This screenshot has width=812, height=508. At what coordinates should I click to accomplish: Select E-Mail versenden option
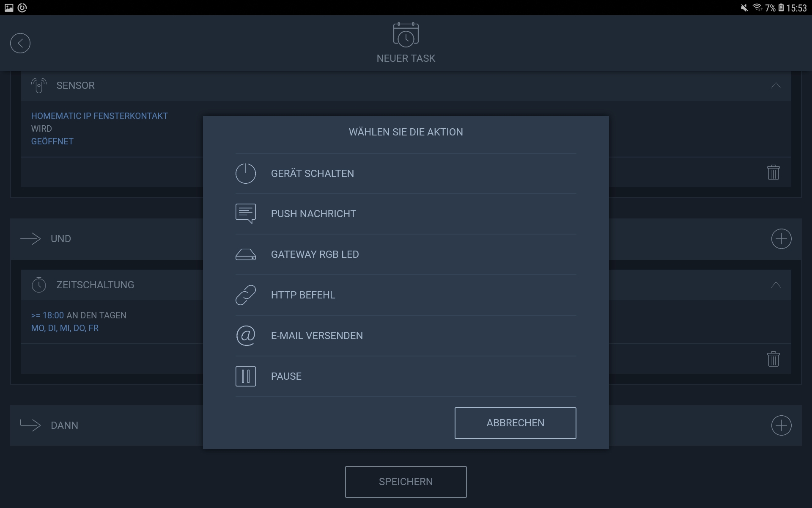coord(317,336)
